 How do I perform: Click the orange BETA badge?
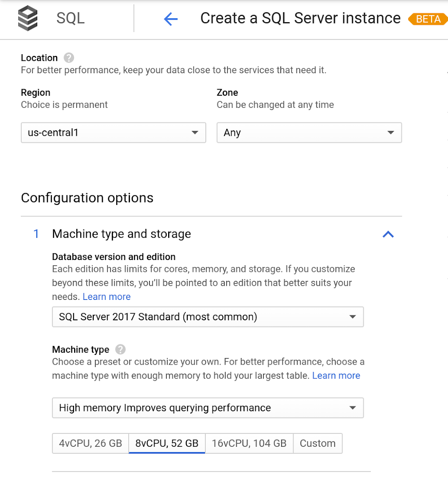[428, 19]
